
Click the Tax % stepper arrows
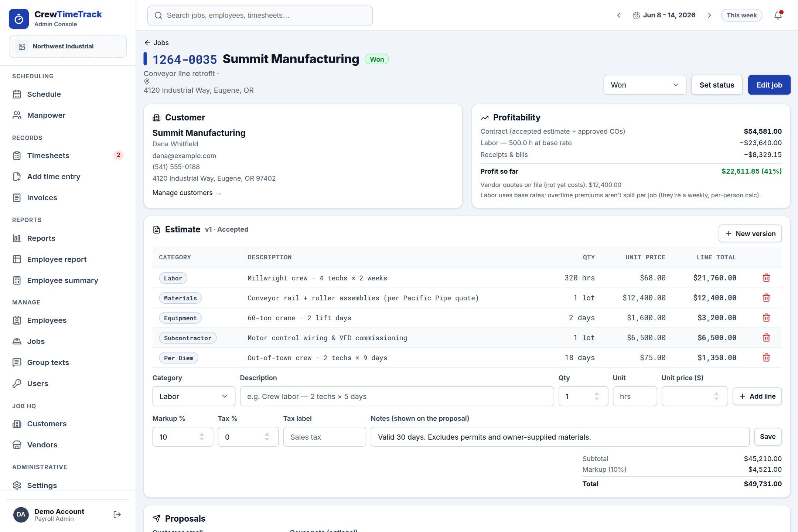(267, 437)
